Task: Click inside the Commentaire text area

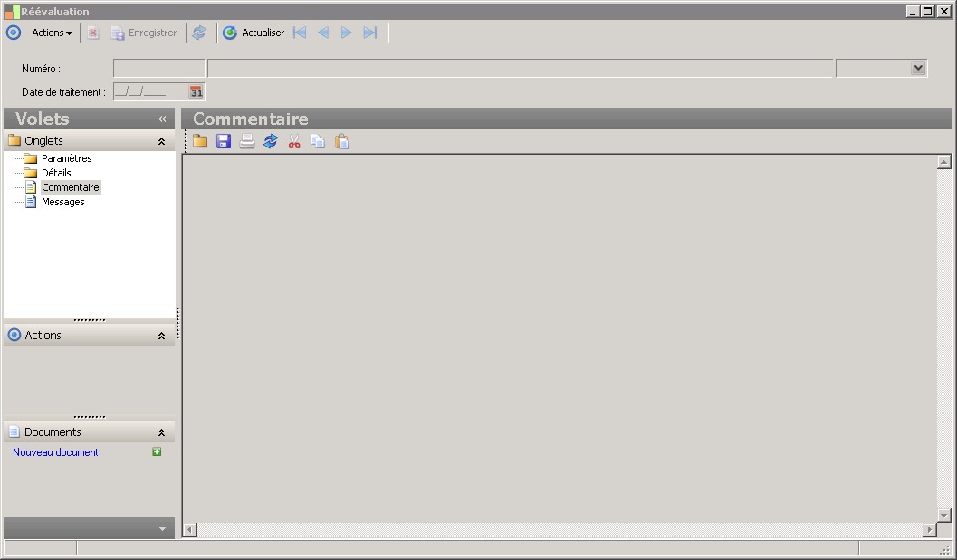Action: coord(560,338)
